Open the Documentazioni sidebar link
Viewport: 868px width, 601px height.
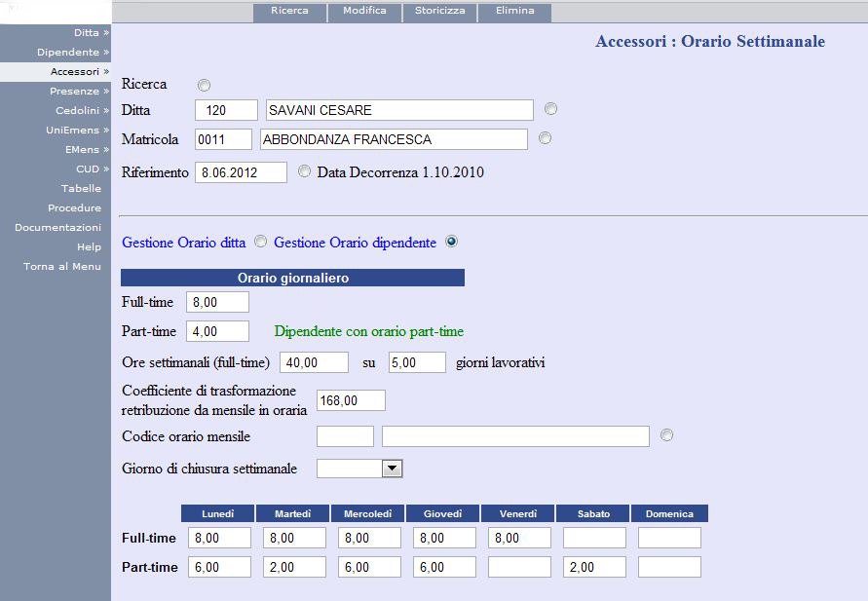[x=57, y=227]
